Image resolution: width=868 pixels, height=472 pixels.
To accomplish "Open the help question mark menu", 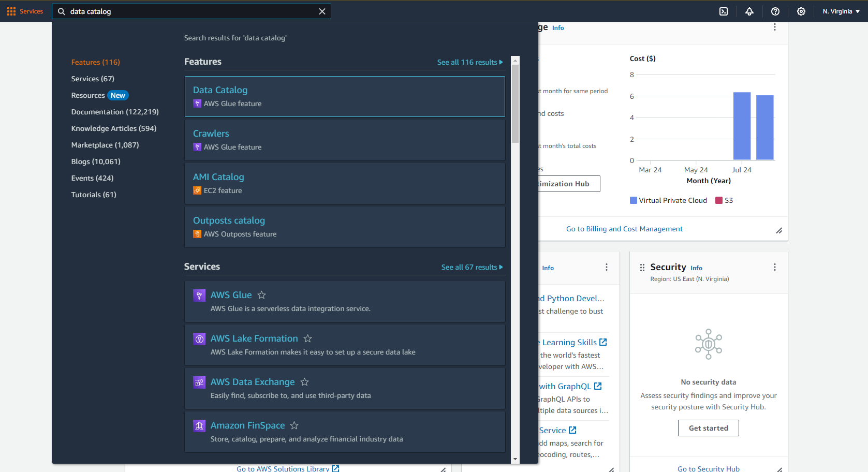I will point(775,11).
